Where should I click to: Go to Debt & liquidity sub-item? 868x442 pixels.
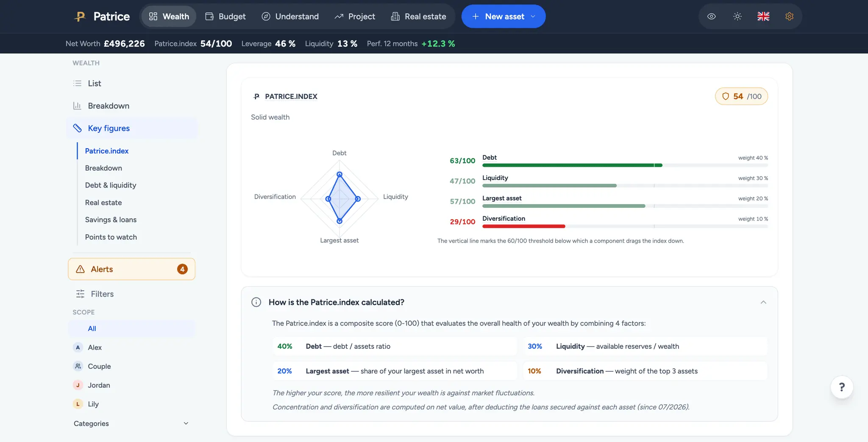[111, 185]
